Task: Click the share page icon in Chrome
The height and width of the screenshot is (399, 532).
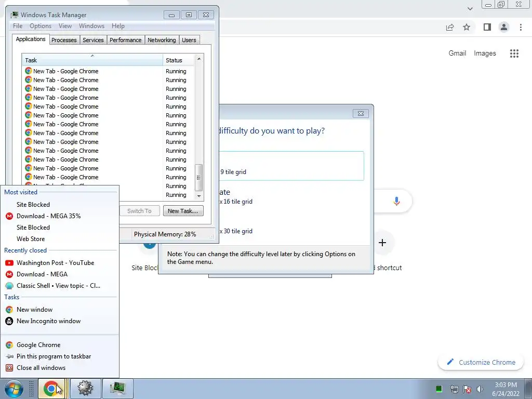Action: 450,27
